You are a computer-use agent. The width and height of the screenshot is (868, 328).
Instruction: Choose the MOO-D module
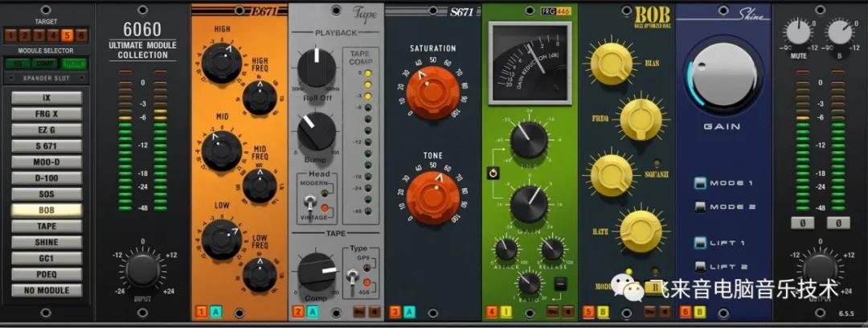[47, 162]
